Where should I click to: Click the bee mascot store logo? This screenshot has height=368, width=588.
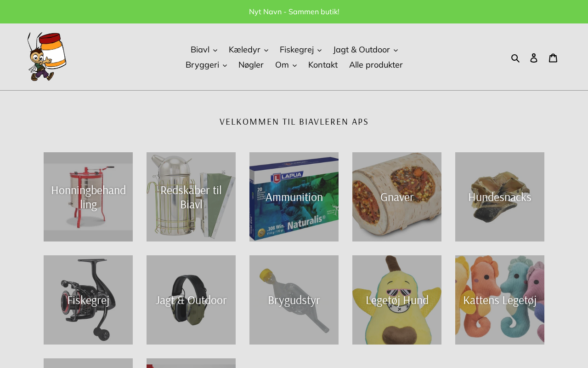click(47, 57)
